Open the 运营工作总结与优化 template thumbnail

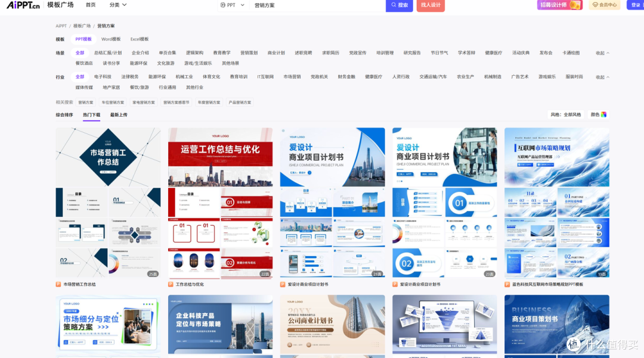pos(220,203)
